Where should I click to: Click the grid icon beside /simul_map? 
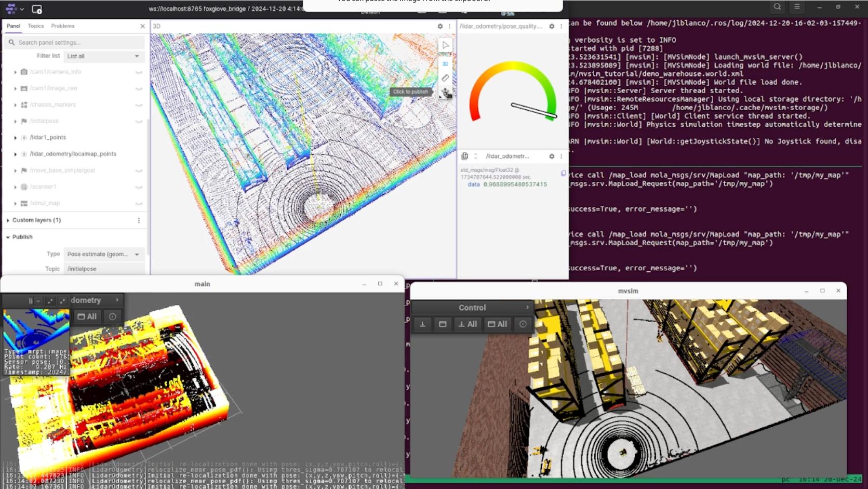[24, 203]
